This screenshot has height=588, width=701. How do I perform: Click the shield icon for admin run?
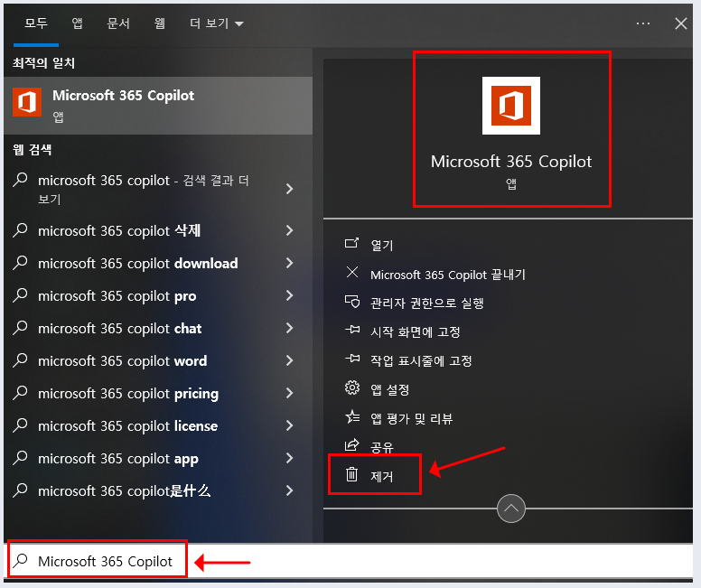pos(352,302)
